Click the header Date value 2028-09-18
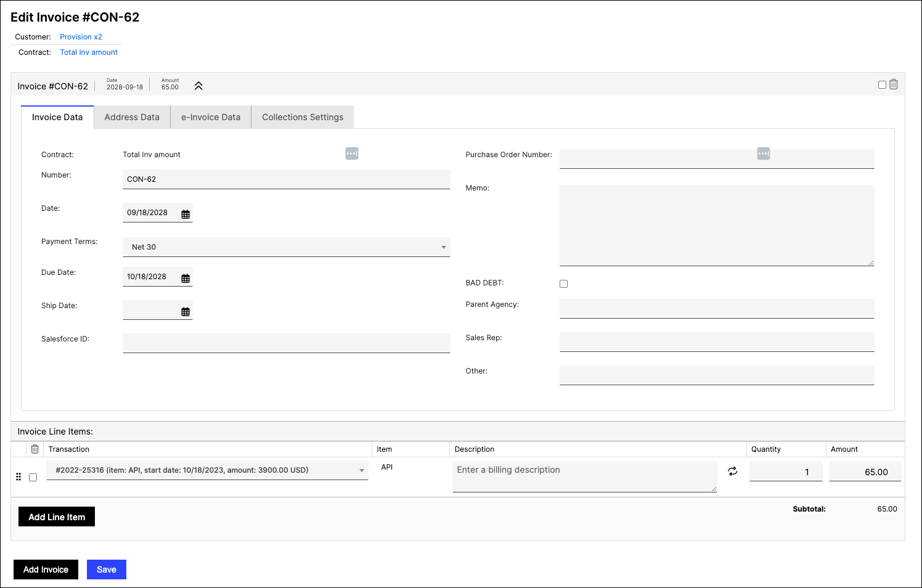The image size is (922, 588). [124, 87]
